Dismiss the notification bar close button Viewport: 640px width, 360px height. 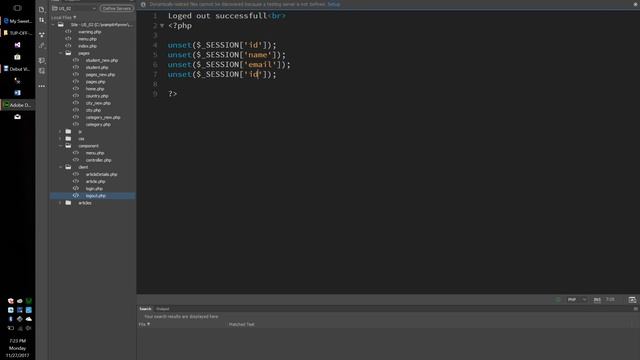click(x=636, y=4)
